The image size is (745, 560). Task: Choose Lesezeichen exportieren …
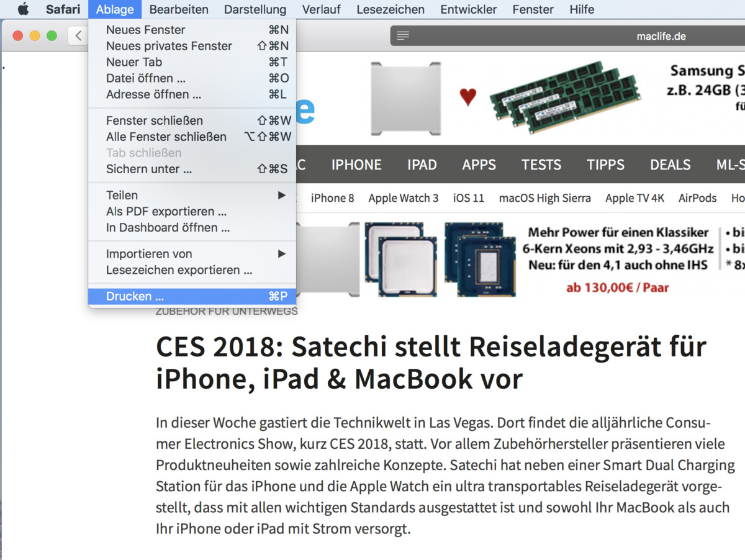click(192, 269)
